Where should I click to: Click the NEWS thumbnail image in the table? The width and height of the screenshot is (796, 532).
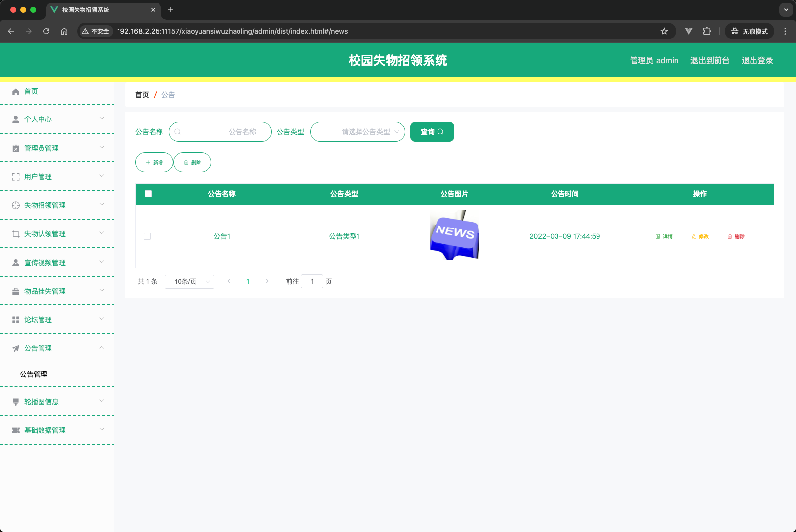coord(455,235)
